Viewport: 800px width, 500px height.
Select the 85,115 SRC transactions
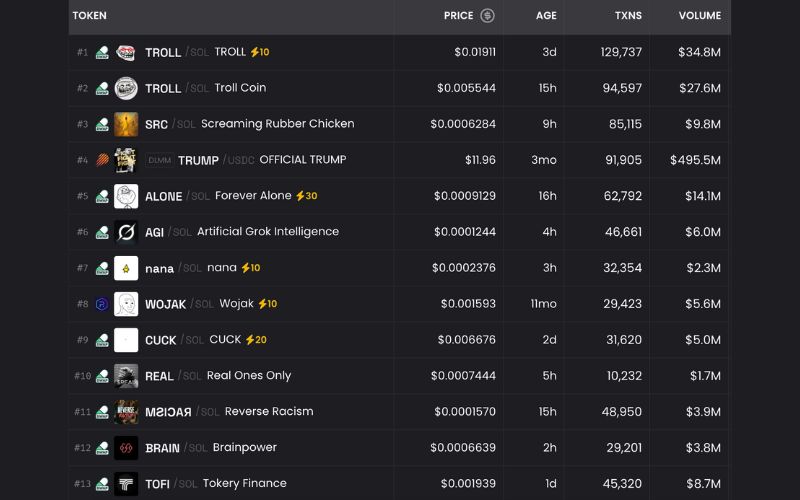point(625,124)
